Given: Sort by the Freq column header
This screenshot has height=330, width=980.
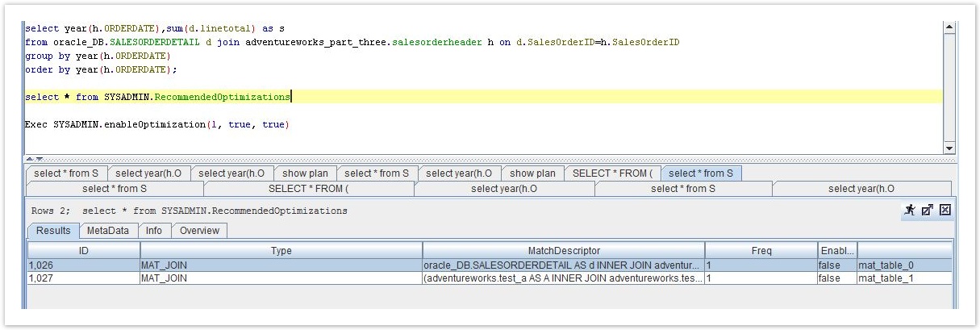Looking at the screenshot, I should [x=761, y=251].
